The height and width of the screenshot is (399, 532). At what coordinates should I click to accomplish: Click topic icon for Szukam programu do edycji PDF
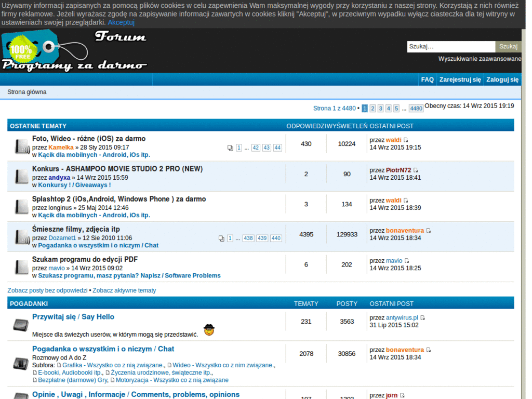[22, 267]
